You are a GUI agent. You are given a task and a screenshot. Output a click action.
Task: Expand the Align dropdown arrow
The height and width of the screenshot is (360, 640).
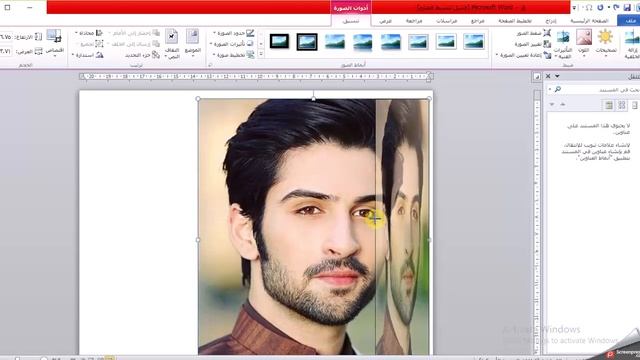[76, 33]
